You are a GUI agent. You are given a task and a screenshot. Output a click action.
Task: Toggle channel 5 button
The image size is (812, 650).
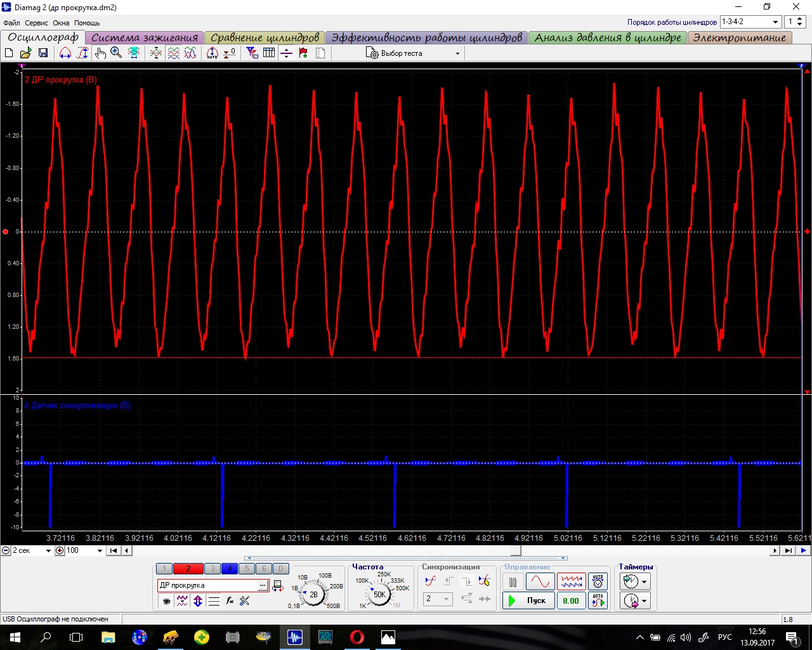click(x=247, y=569)
